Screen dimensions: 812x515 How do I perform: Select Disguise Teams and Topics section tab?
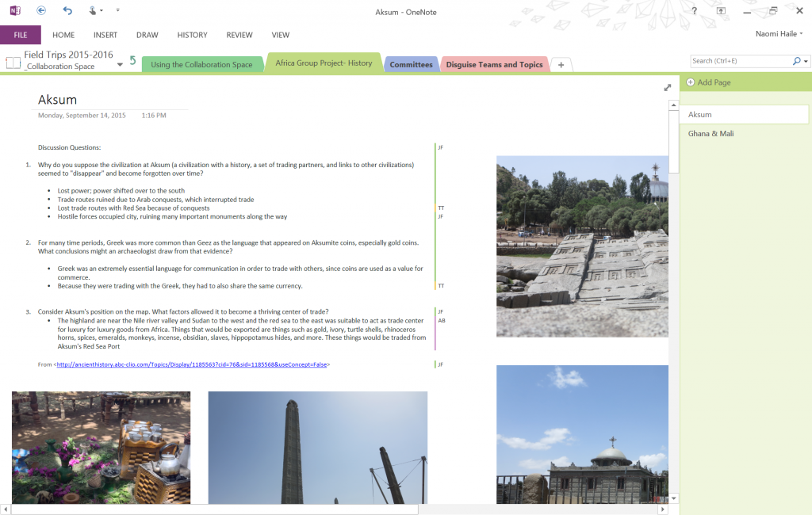pyautogui.click(x=494, y=65)
